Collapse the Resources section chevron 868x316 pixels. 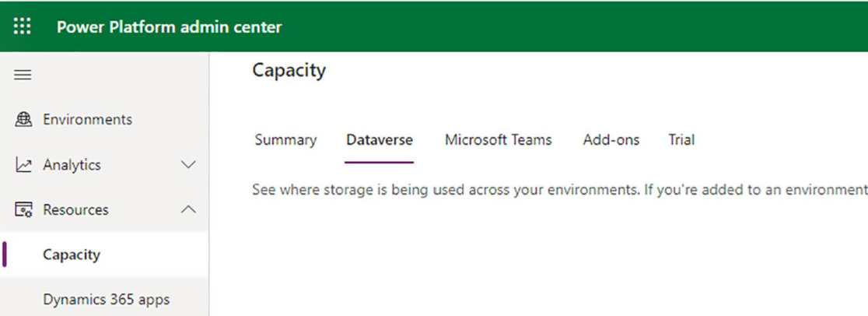tap(189, 209)
